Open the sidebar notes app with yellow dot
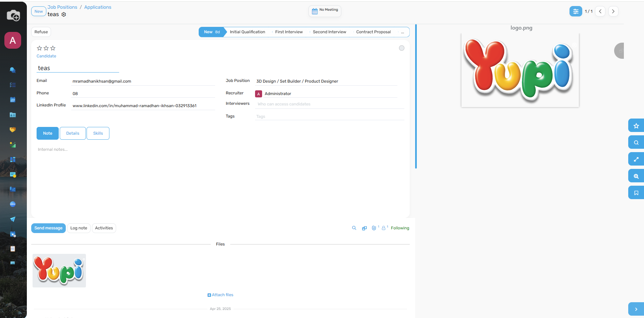Image resolution: width=644 pixels, height=318 pixels. [x=13, y=175]
